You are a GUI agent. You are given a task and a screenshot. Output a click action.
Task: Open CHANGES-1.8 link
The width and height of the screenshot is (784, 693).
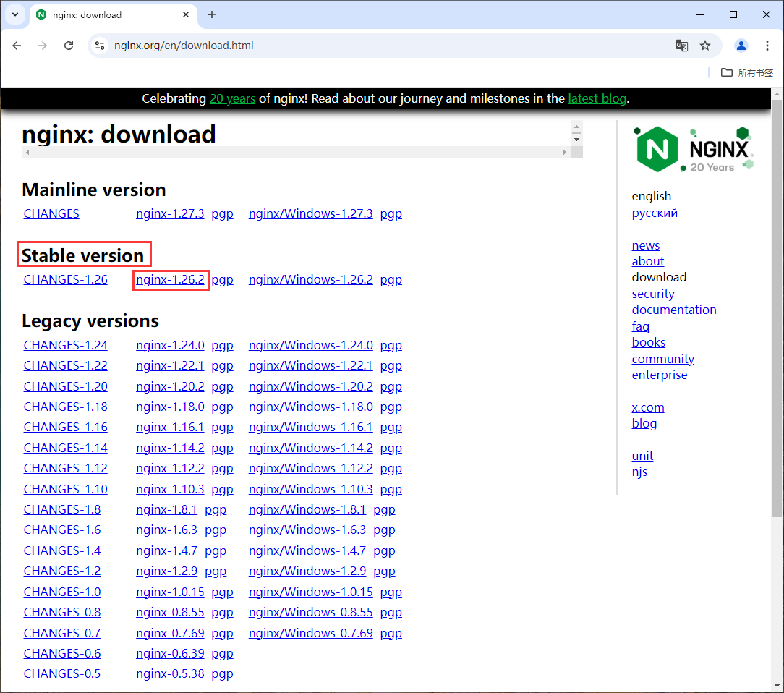click(x=62, y=509)
